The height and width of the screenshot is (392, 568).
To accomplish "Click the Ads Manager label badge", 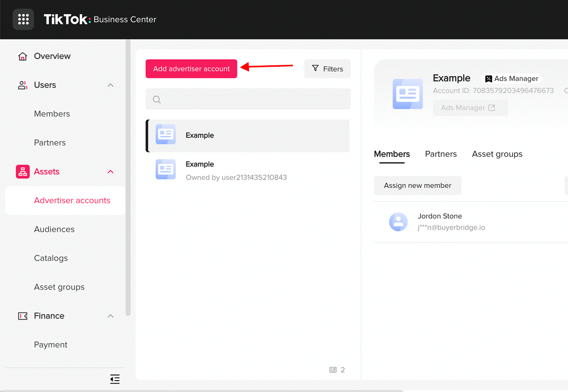I will [512, 79].
